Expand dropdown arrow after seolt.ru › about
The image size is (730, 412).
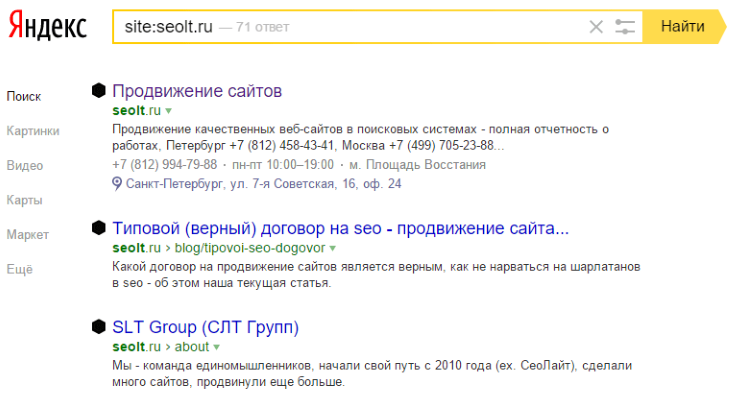pyautogui.click(x=216, y=347)
